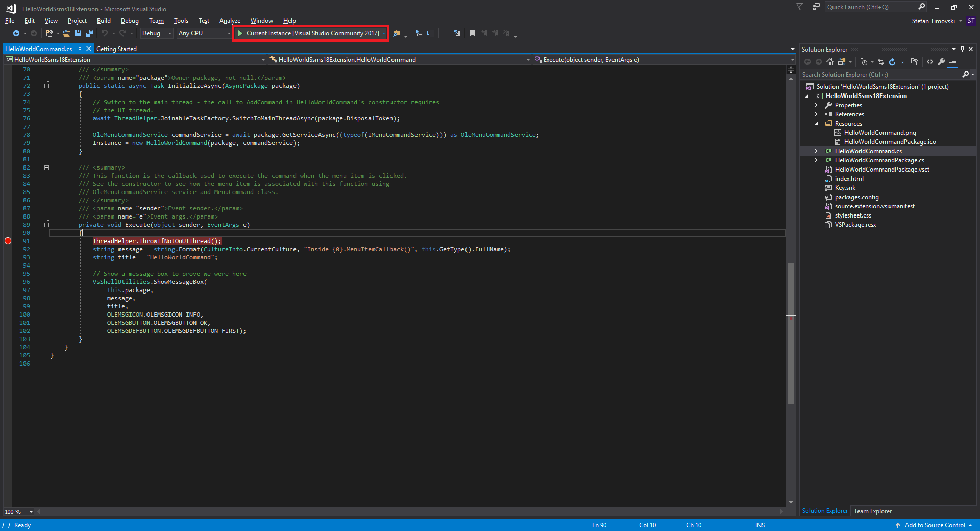Click the Solution Explorer search magnifier icon

[x=966, y=75]
